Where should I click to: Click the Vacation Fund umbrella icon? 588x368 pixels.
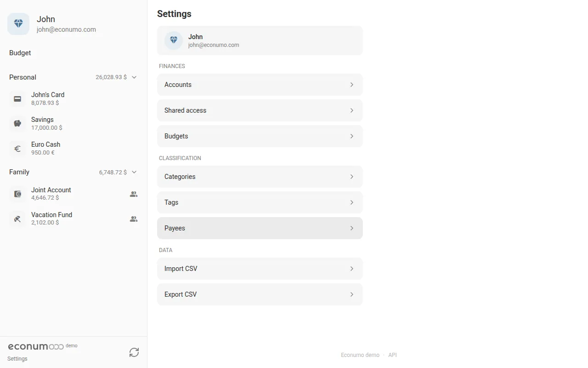(x=17, y=219)
